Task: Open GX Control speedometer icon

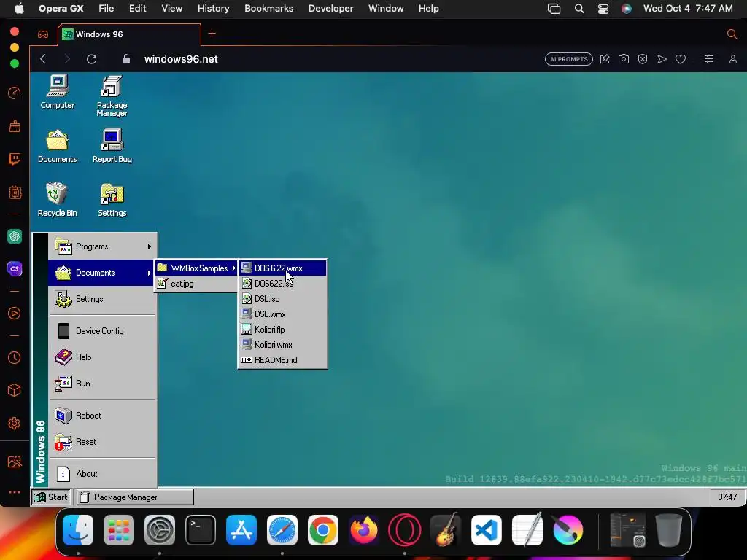Action: (15, 93)
